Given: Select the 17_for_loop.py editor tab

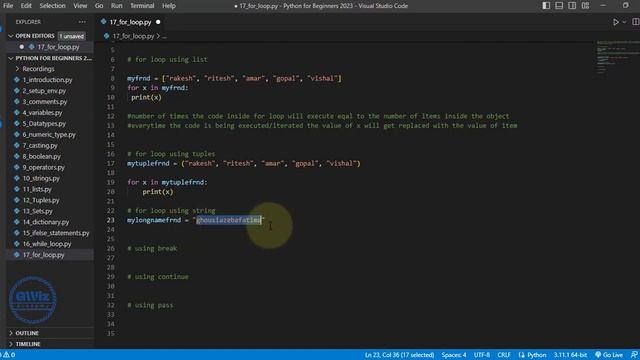Looking at the screenshot, I should 131,22.
